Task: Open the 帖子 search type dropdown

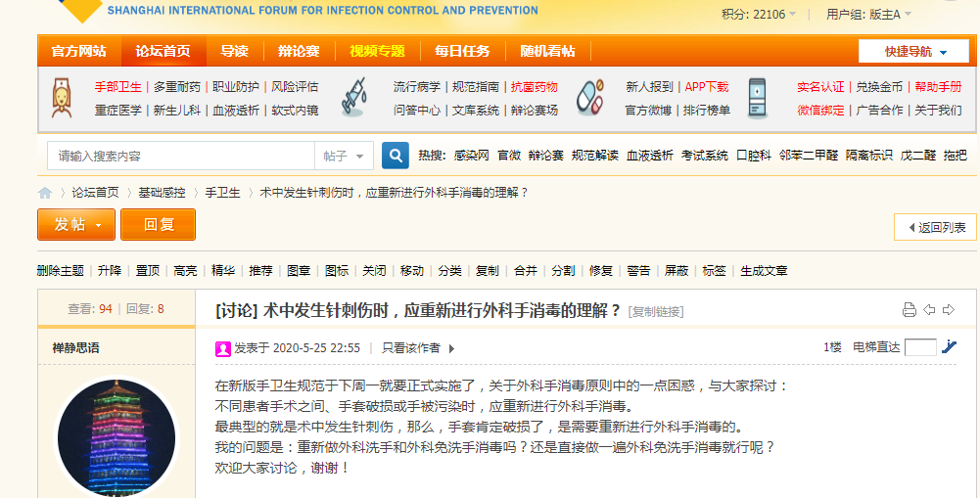Action: click(x=344, y=156)
